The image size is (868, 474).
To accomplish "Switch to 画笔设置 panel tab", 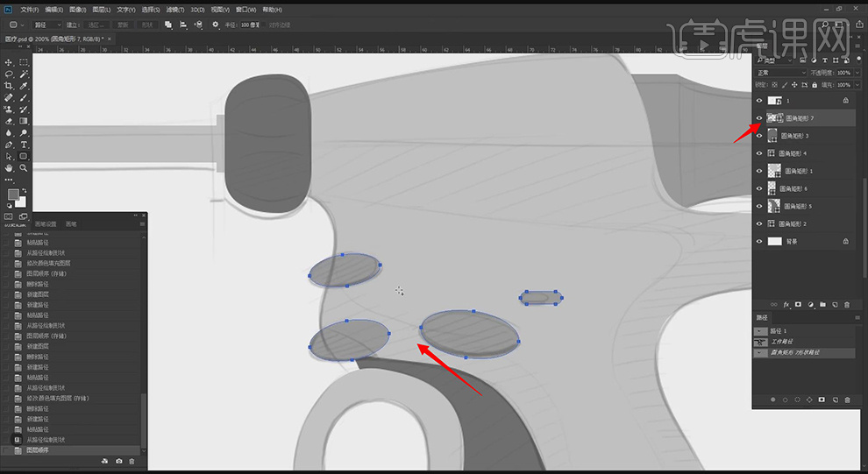I will pos(46,224).
